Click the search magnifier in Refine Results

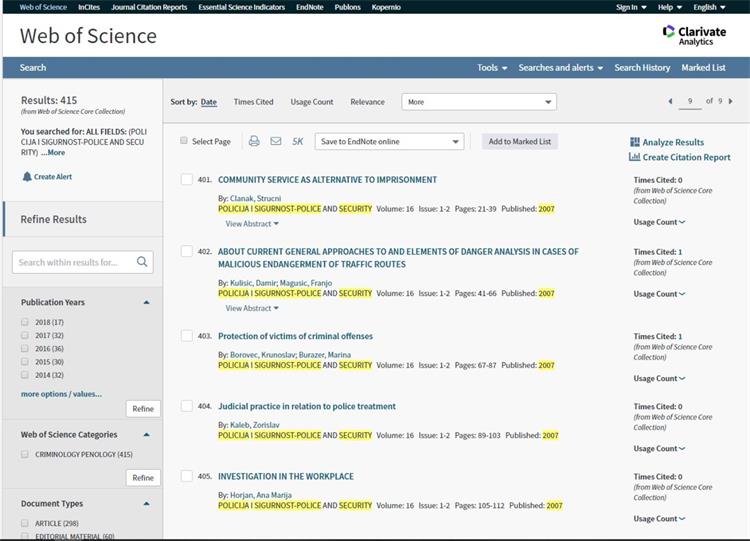pos(142,262)
